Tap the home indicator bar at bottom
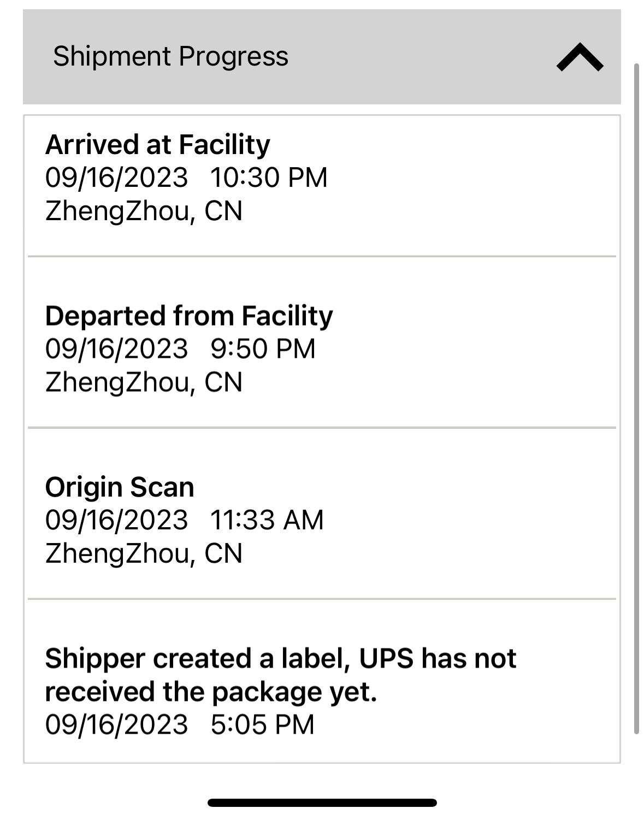 [x=322, y=803]
